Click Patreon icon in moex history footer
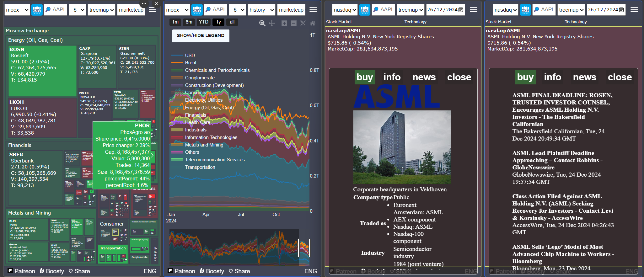Screen dimensions: 644x277 pyautogui.click(x=170, y=271)
